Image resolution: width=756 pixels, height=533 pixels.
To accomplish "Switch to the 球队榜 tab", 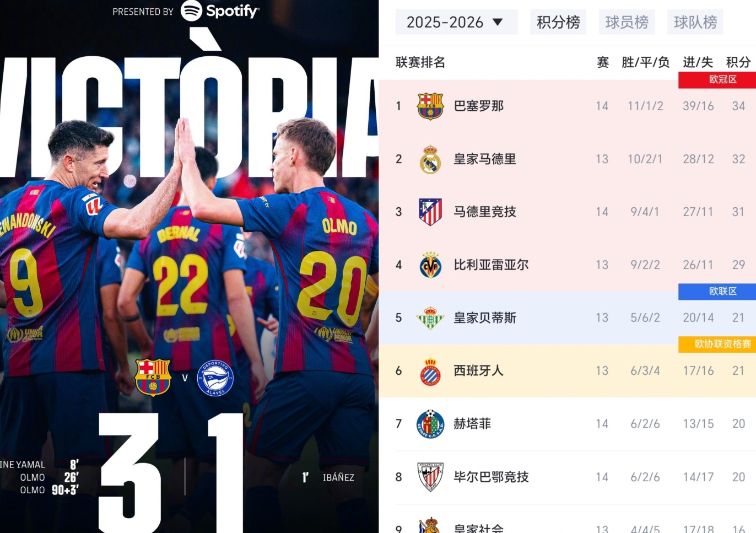I will (695, 22).
